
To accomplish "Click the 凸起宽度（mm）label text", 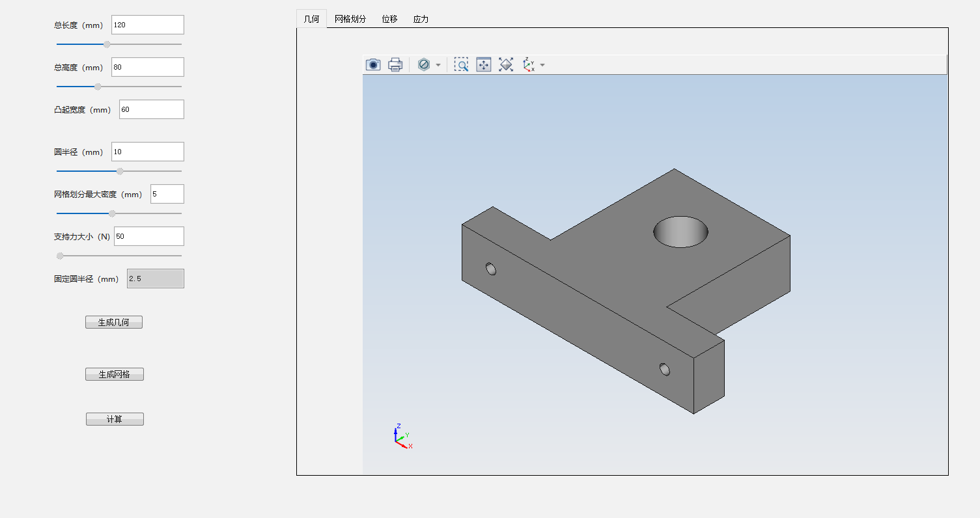I will [x=83, y=110].
